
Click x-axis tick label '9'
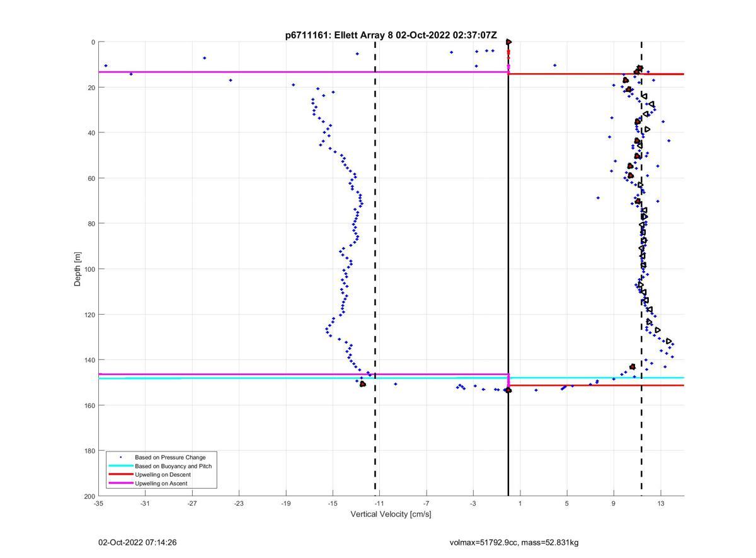(x=614, y=503)
